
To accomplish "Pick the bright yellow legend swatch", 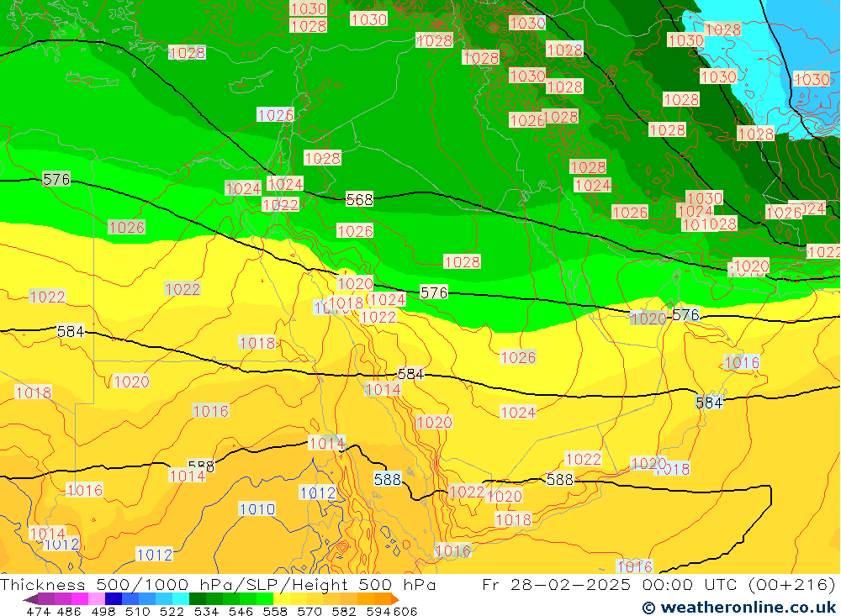I will coord(282,599).
